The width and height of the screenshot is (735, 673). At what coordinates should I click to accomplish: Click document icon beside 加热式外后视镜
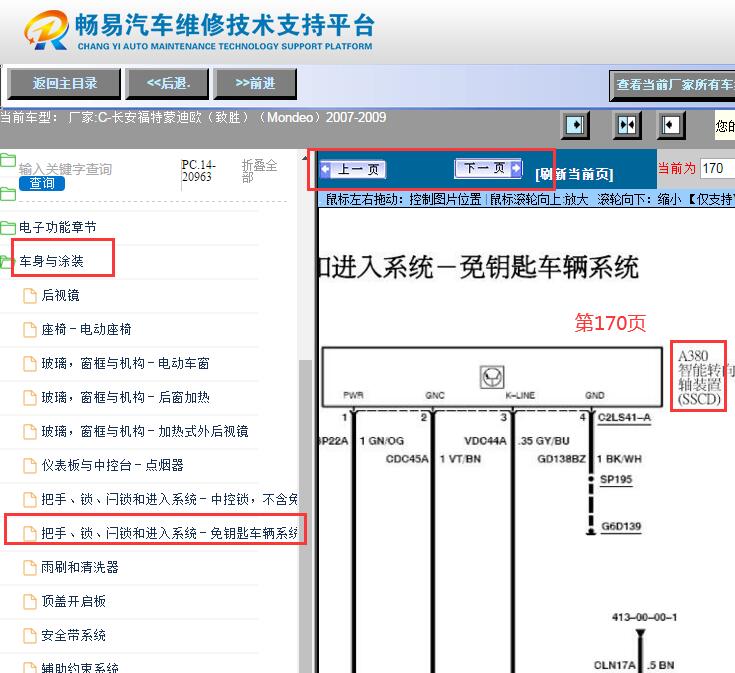point(30,432)
